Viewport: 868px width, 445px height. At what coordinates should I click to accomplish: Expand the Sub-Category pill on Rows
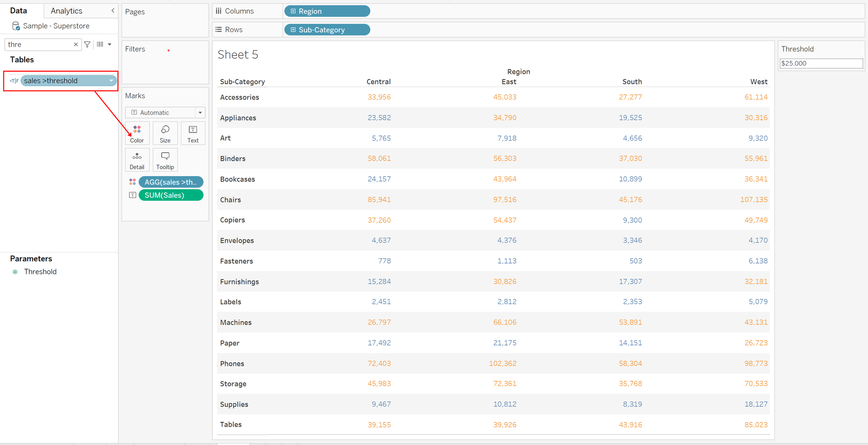click(x=293, y=30)
